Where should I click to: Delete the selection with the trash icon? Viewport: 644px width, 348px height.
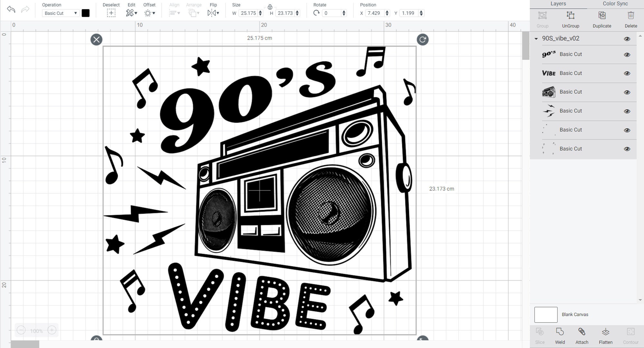click(x=630, y=15)
